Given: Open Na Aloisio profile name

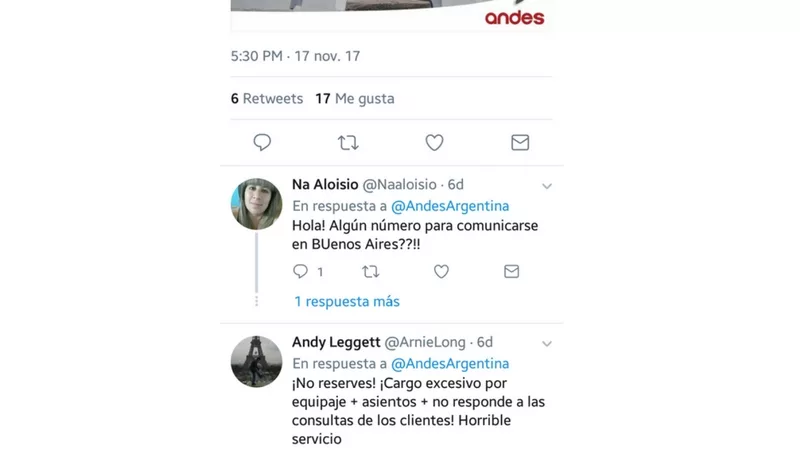Looking at the screenshot, I should click(x=325, y=185).
